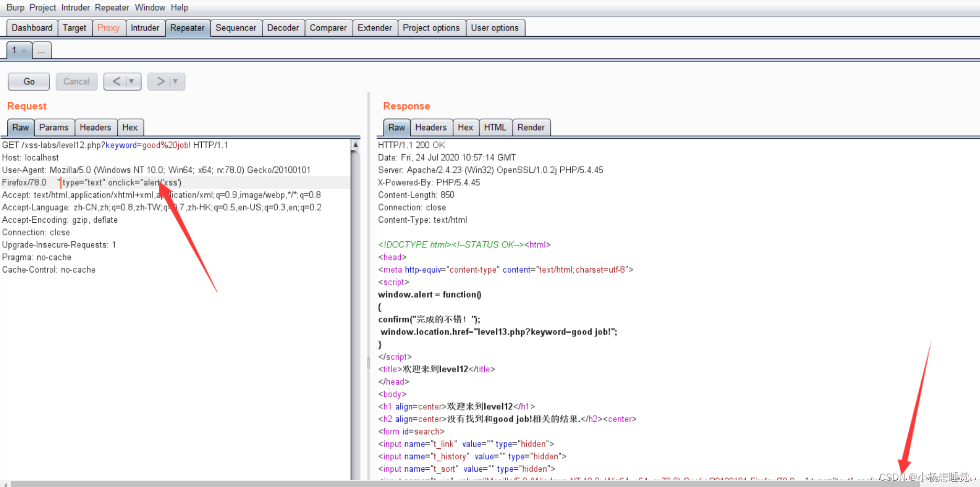Click the window.location.href level13.php line
The image size is (980, 487).
coord(499,332)
